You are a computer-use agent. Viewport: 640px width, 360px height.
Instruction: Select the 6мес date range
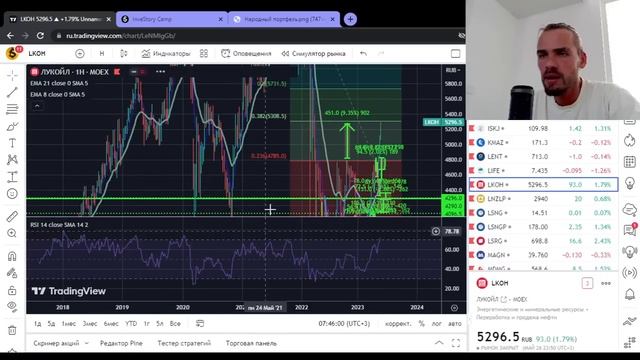point(111,323)
